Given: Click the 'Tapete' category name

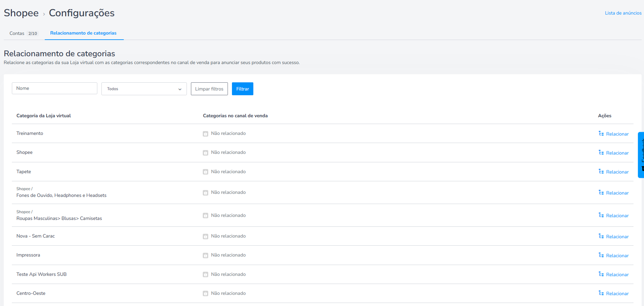Looking at the screenshot, I should click(x=24, y=171).
